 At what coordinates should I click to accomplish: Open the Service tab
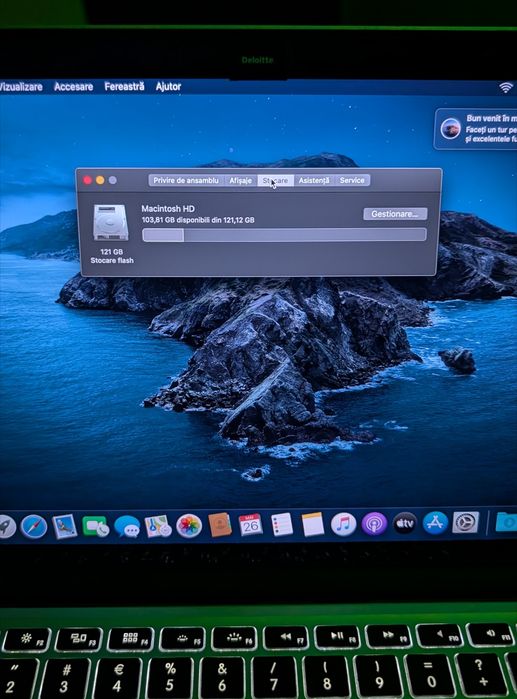click(x=352, y=181)
